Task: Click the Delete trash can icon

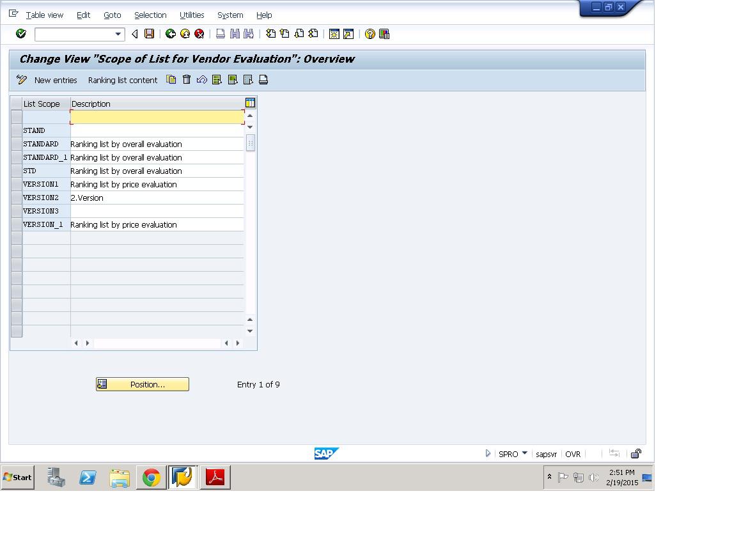Action: [187, 80]
